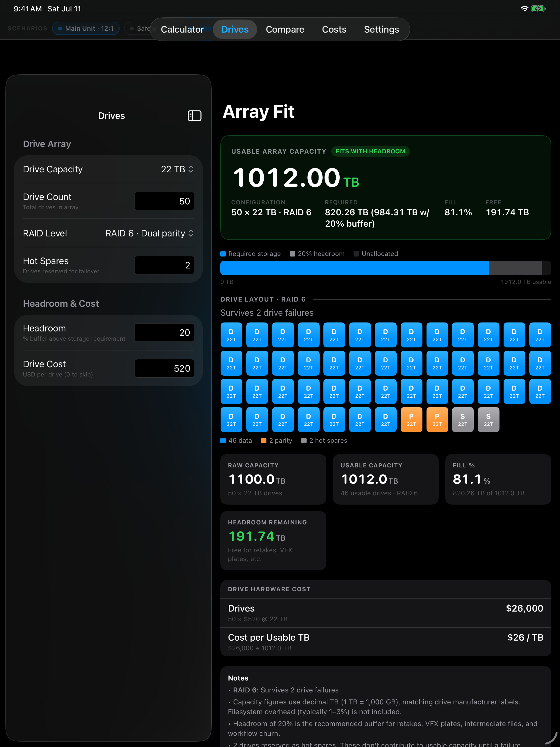Select the first data drive tile in bottom row
Screen dimensions: 560x747
[x=231, y=420]
